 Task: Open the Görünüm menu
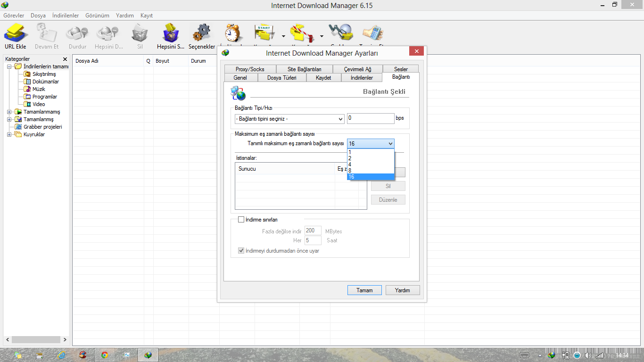coord(97,16)
